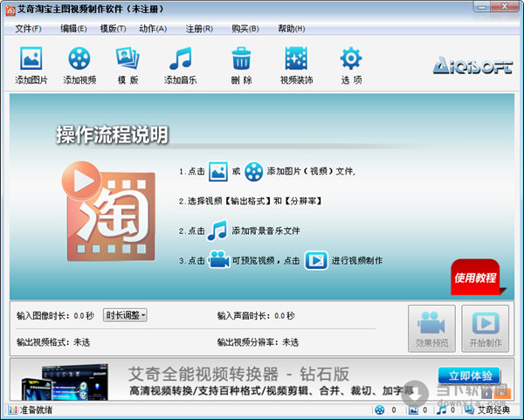The height and width of the screenshot is (420, 524).
Task: Click the 准备就绪 status text
Action: tap(36, 410)
